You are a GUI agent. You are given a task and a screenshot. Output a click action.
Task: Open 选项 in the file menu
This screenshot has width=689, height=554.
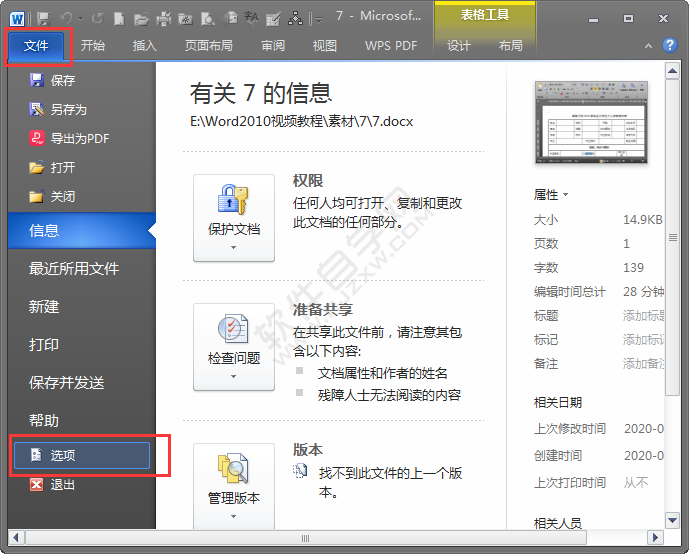click(x=82, y=455)
